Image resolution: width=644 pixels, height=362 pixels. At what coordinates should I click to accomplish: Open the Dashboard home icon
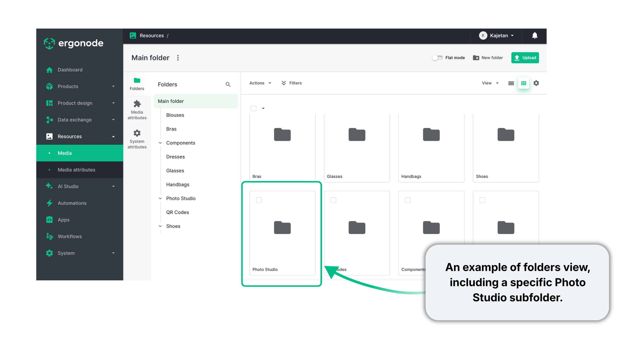pos(49,70)
